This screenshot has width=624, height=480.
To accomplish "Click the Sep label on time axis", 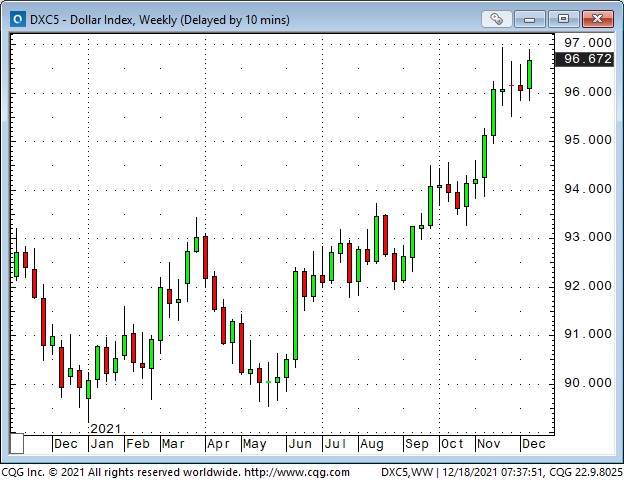I will coord(417,444).
